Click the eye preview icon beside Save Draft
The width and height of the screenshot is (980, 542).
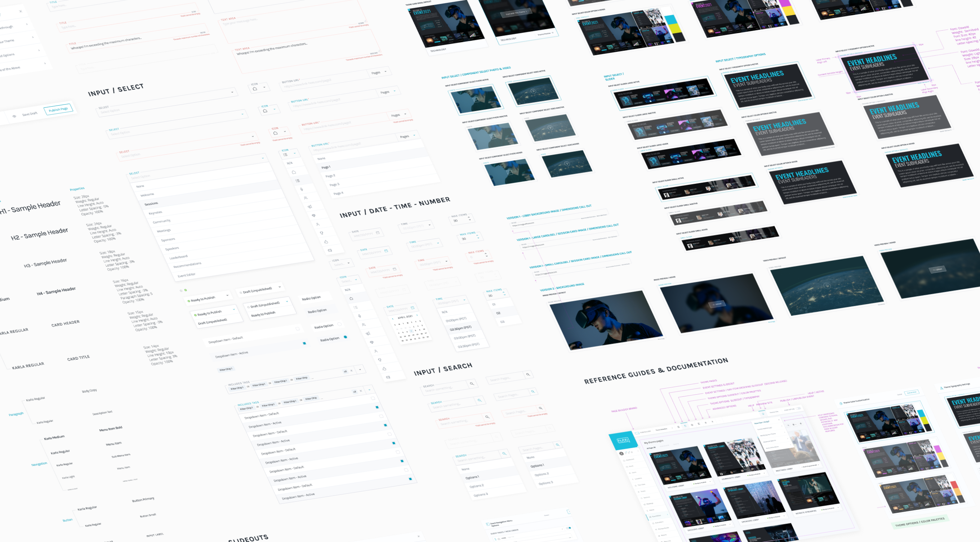point(14,116)
